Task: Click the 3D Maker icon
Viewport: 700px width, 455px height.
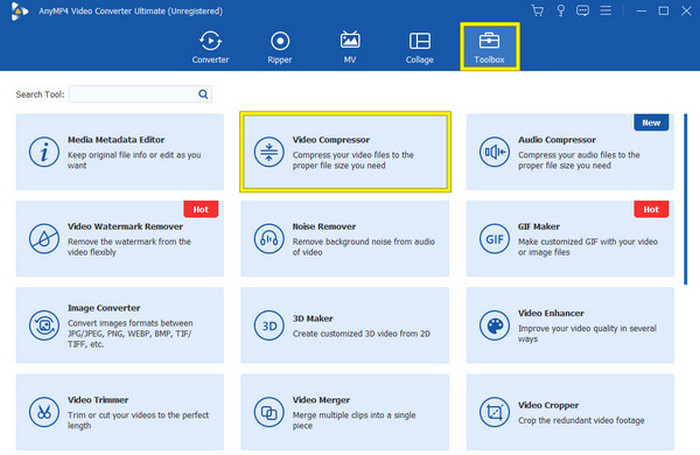Action: (x=269, y=326)
